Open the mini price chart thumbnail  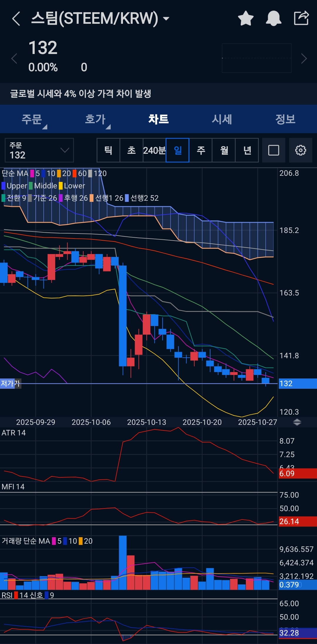257,58
